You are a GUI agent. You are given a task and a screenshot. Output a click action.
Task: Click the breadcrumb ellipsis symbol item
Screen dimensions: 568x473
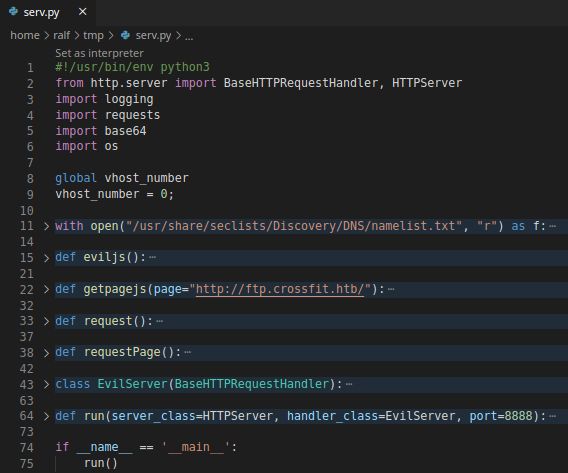pyautogui.click(x=189, y=37)
